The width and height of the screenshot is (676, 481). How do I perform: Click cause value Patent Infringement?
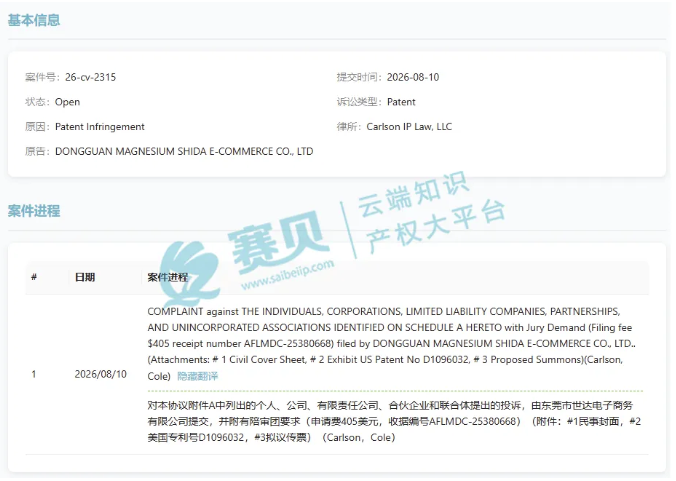(x=100, y=127)
